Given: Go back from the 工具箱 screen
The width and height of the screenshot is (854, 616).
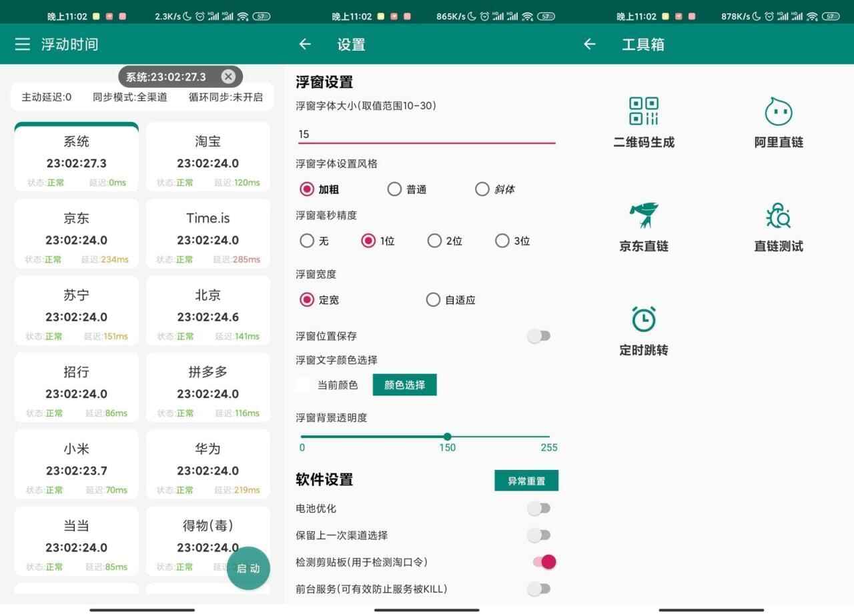Looking at the screenshot, I should pos(589,44).
